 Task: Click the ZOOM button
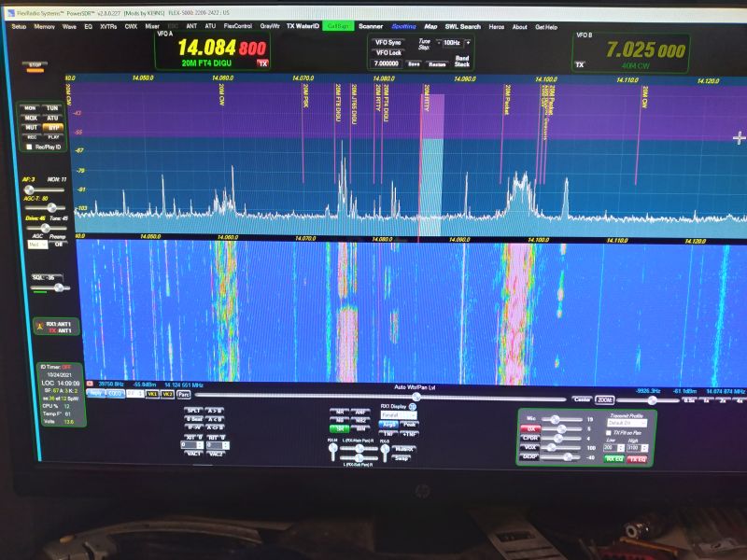pos(605,400)
